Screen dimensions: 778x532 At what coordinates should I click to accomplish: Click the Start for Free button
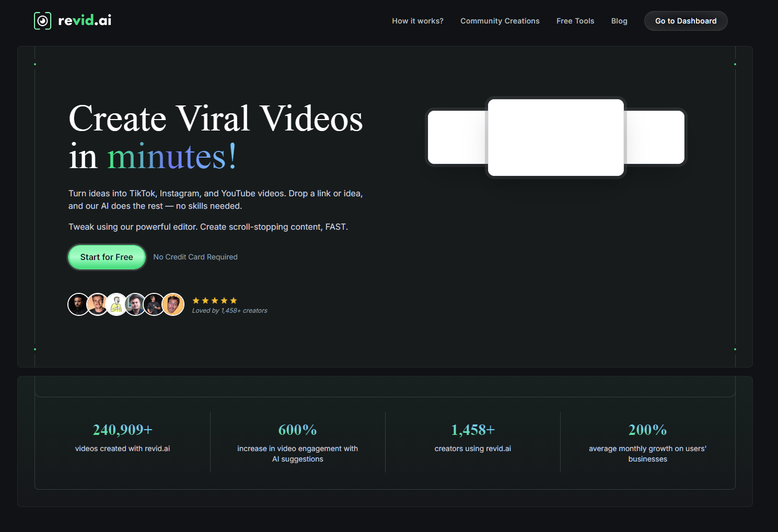tap(107, 257)
